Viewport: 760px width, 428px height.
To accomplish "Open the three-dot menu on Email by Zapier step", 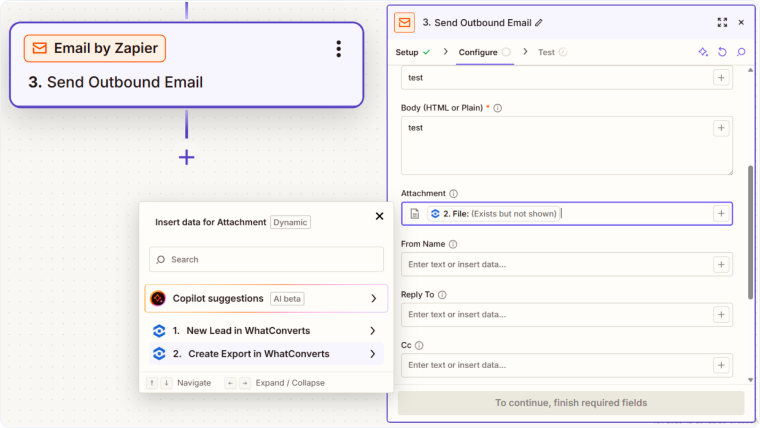I will point(338,49).
